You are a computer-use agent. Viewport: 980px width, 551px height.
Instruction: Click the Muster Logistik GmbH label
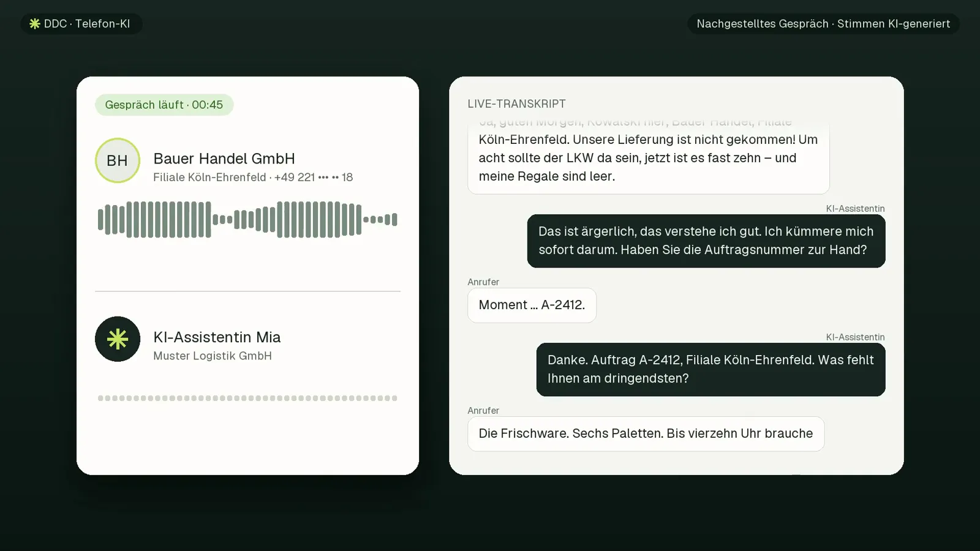click(x=213, y=356)
